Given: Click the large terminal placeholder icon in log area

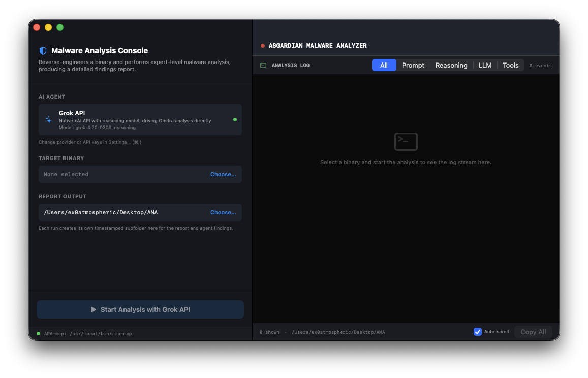Looking at the screenshot, I should [406, 142].
